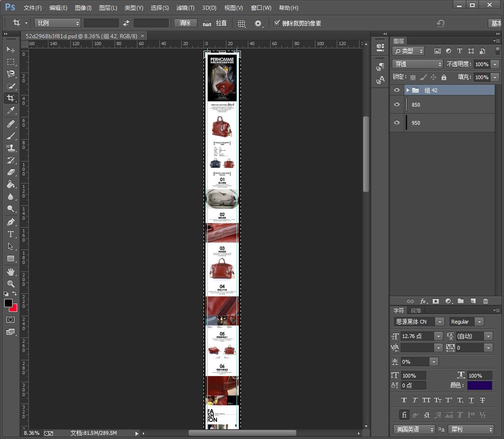This screenshot has width=504, height=439.
Task: Select the Move tool
Action: [x=10, y=49]
